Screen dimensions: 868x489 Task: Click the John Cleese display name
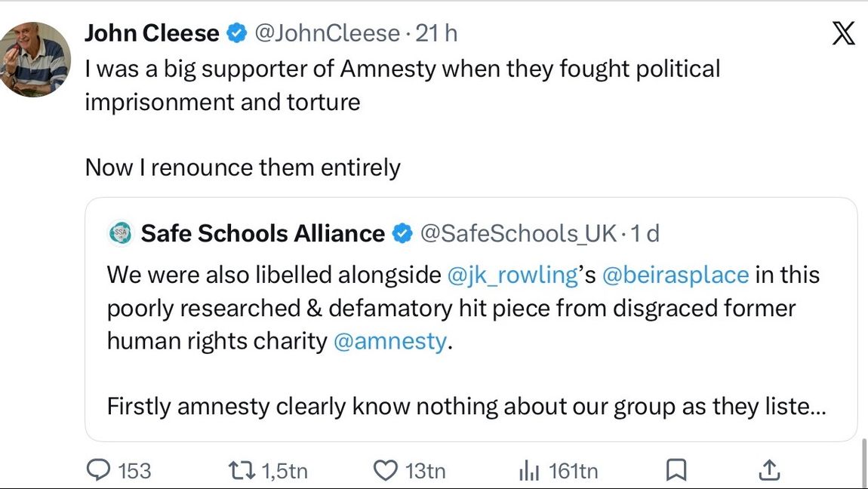click(x=152, y=33)
